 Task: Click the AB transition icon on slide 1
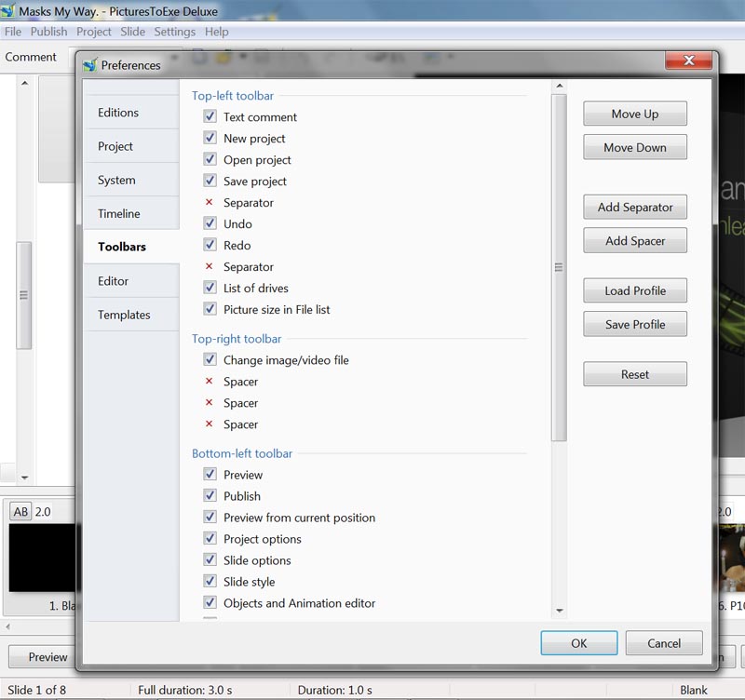click(20, 512)
